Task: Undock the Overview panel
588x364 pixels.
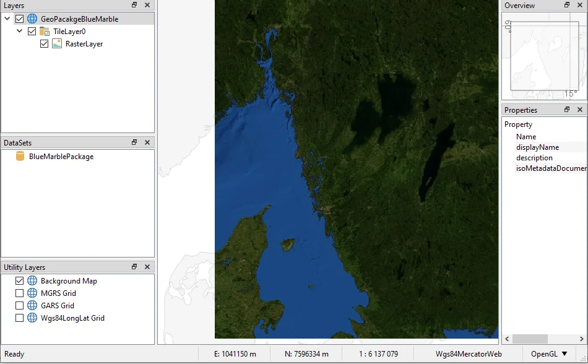Action: [567, 5]
